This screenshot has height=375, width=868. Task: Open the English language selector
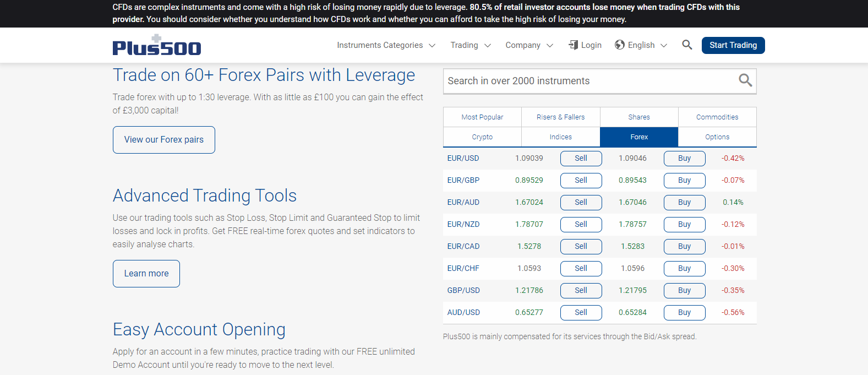point(641,45)
